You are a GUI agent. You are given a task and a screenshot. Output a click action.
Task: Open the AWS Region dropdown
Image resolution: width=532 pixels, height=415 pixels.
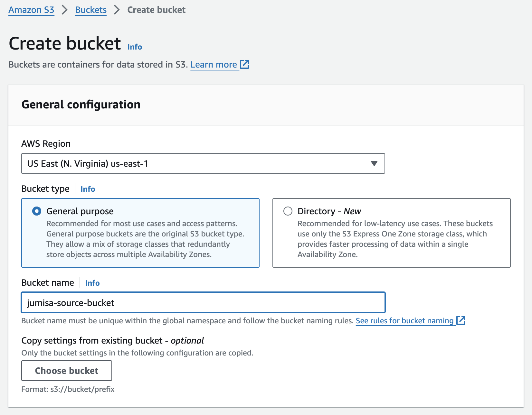click(203, 163)
